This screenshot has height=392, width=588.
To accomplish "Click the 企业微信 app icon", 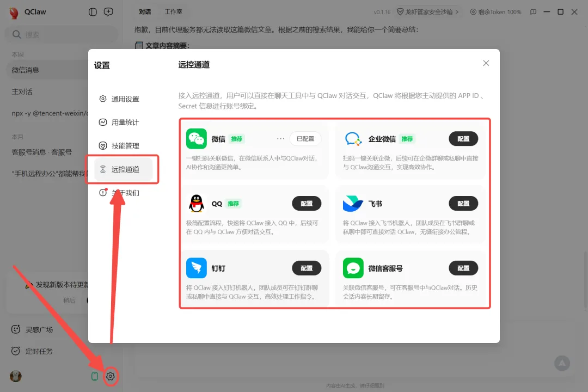I will [x=353, y=139].
